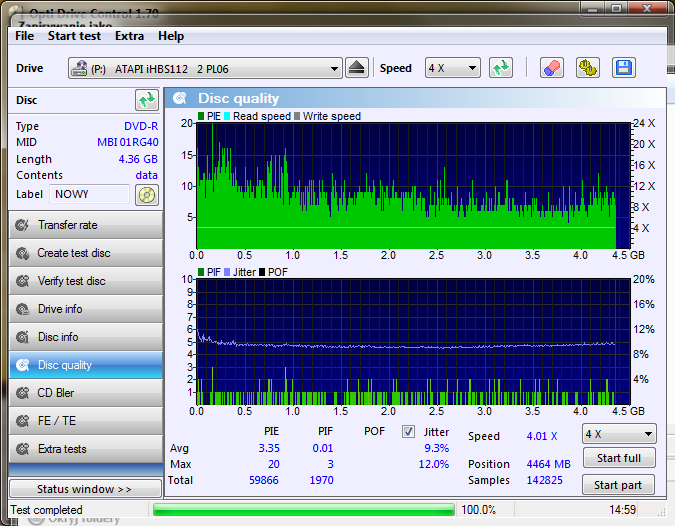Click the Verify test disc icon
The height and width of the screenshot is (526, 675).
click(x=22, y=281)
